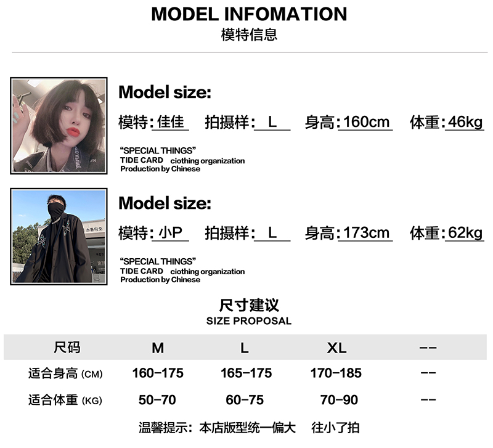Select the M size column header

[x=158, y=348]
